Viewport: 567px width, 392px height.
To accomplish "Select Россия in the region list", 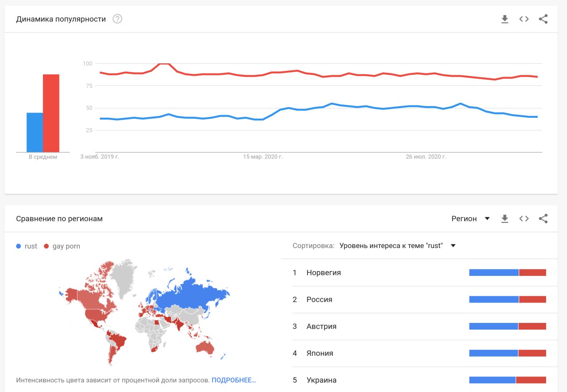I will pos(319,299).
